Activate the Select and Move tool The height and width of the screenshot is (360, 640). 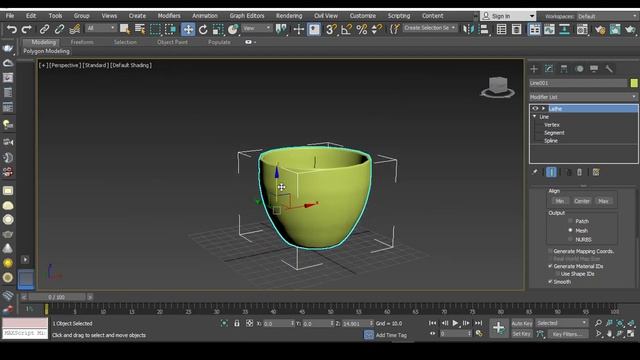click(188, 29)
